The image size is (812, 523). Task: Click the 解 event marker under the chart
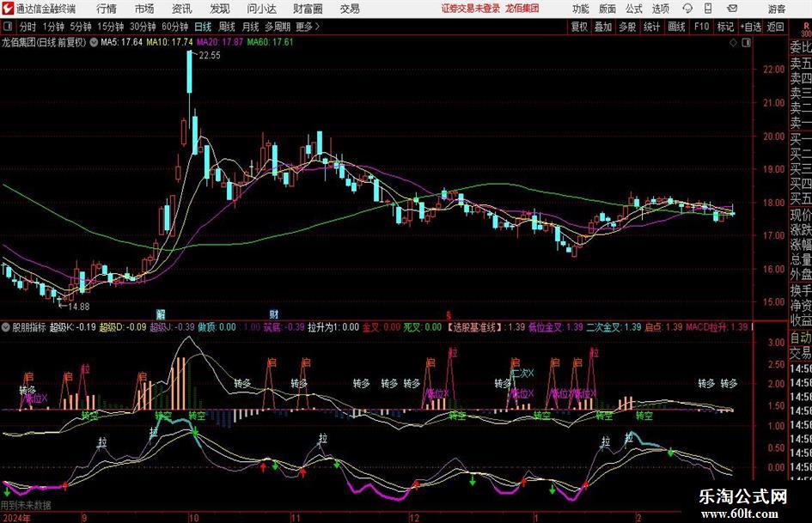tap(161, 313)
